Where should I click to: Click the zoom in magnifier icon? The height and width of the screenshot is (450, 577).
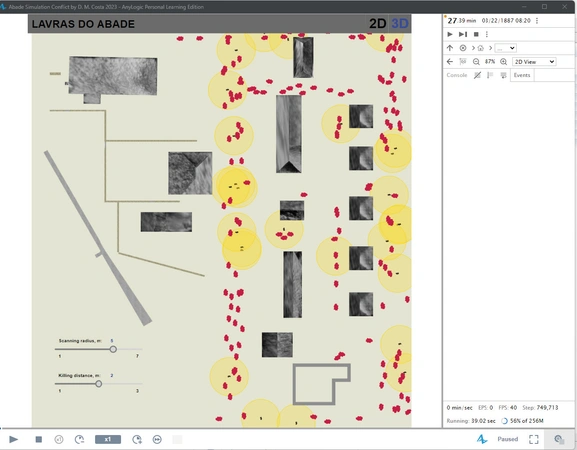503,62
